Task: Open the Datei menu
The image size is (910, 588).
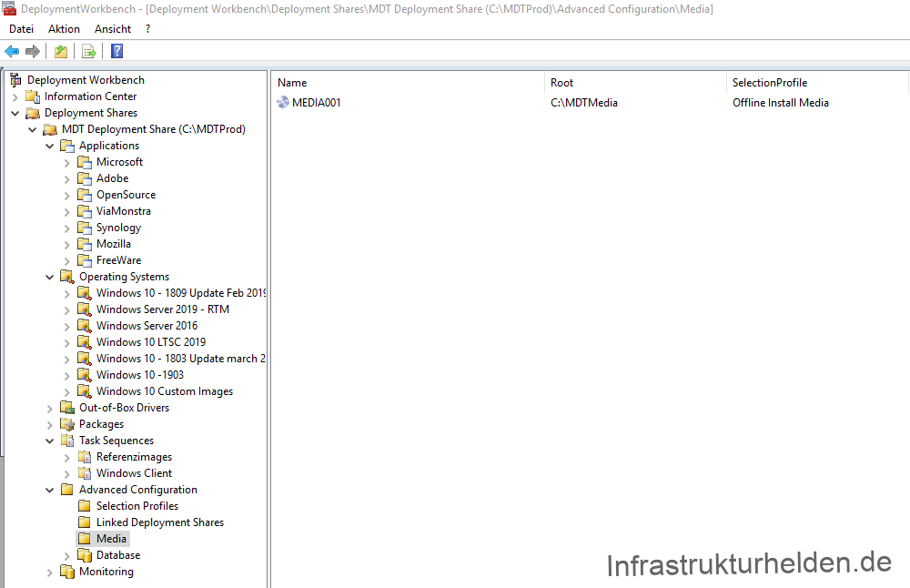Action: point(22,29)
